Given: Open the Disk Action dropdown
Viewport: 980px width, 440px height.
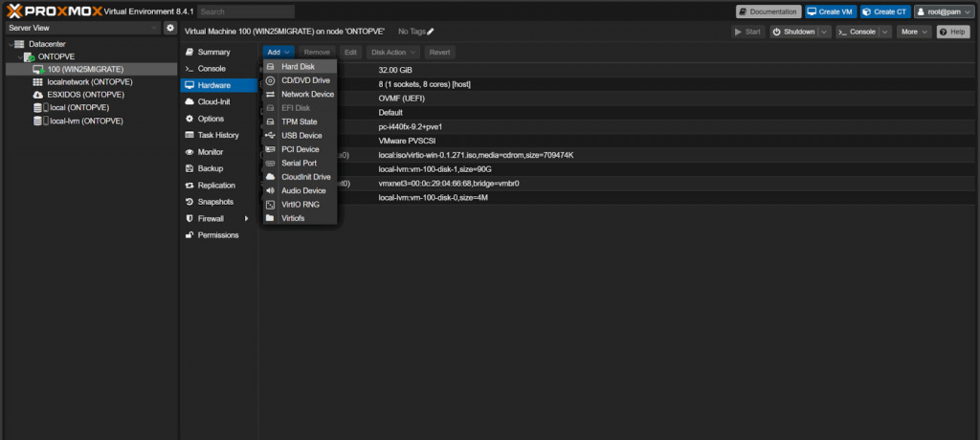Looking at the screenshot, I should [393, 52].
